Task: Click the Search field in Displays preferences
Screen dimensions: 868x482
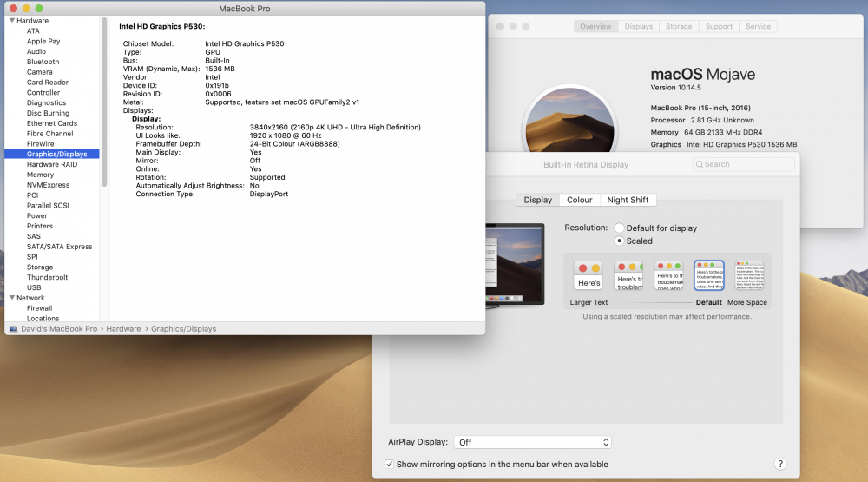Action: tap(744, 164)
